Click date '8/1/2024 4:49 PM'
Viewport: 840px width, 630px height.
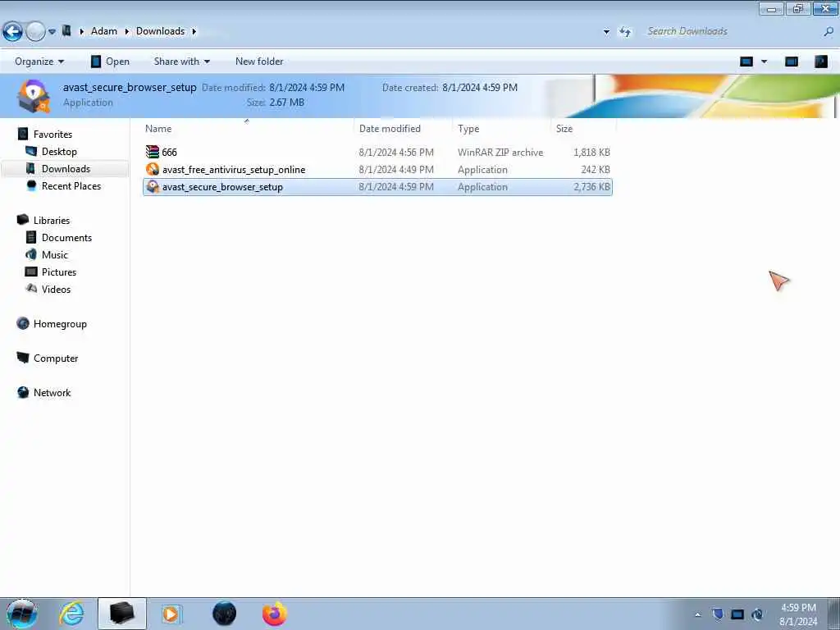396,169
